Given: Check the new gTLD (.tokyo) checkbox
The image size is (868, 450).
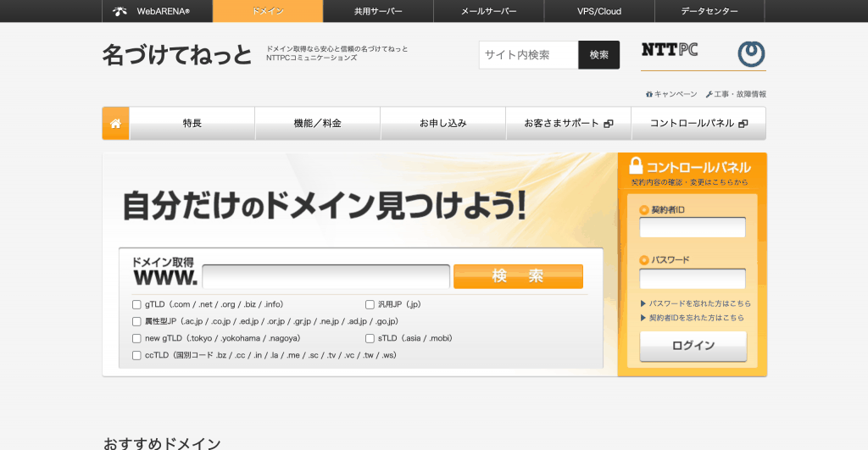Looking at the screenshot, I should tap(136, 338).
